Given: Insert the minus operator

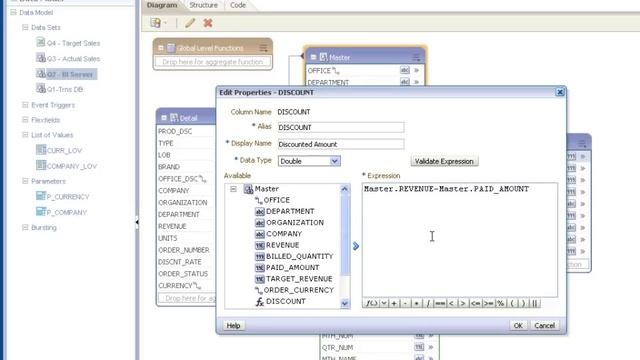Looking at the screenshot, I should point(405,303).
